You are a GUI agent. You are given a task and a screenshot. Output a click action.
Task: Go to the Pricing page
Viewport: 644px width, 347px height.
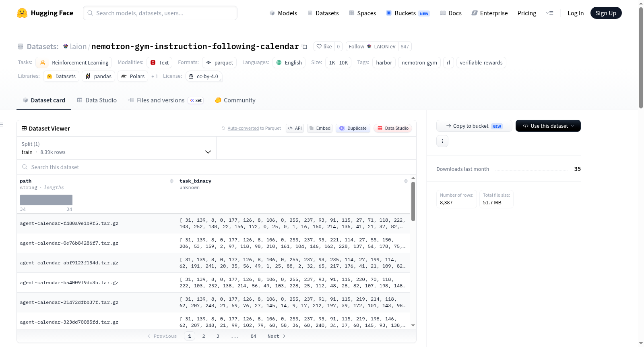tap(527, 13)
